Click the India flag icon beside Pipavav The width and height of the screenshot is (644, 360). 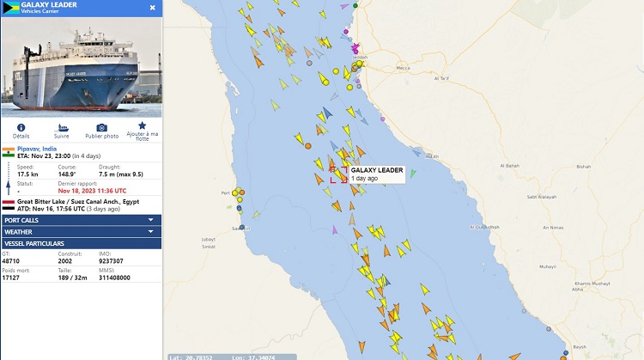tap(9, 152)
